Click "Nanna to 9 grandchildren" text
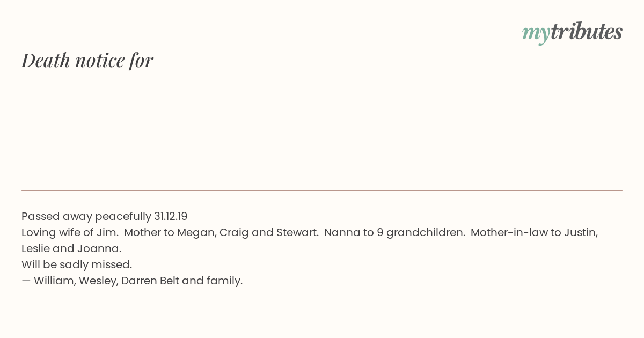 coord(394,233)
